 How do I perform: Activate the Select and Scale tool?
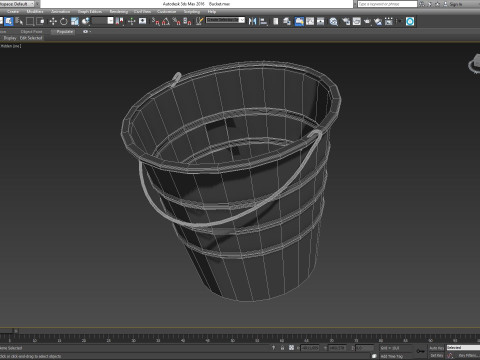75,21
